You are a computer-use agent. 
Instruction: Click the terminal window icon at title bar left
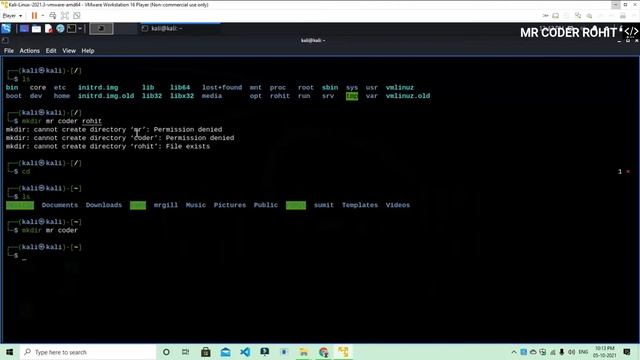(5, 40)
